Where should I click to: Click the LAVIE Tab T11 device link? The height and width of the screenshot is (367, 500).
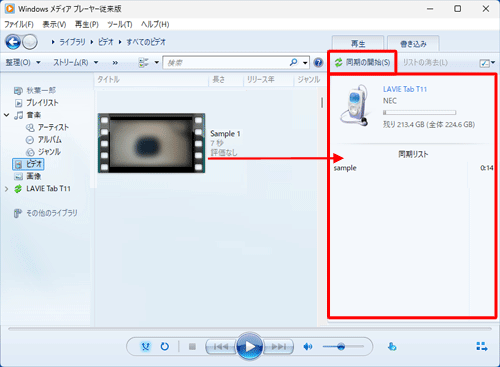[x=405, y=89]
